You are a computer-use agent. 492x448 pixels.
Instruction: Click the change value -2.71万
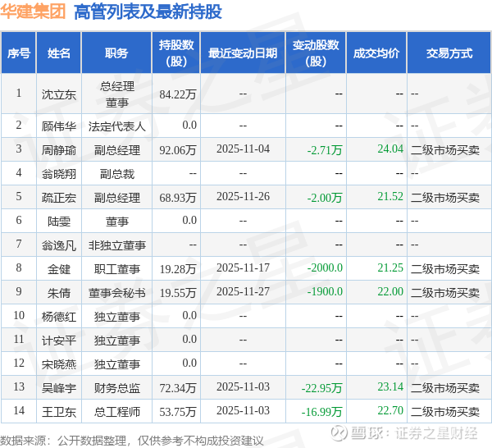325,150
